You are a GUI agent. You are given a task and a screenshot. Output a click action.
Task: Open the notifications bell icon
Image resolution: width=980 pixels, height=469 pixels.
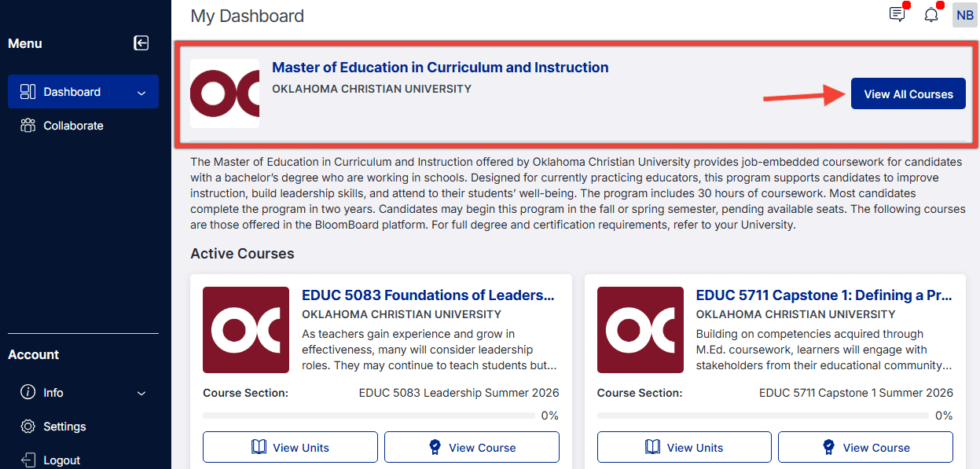[931, 14]
